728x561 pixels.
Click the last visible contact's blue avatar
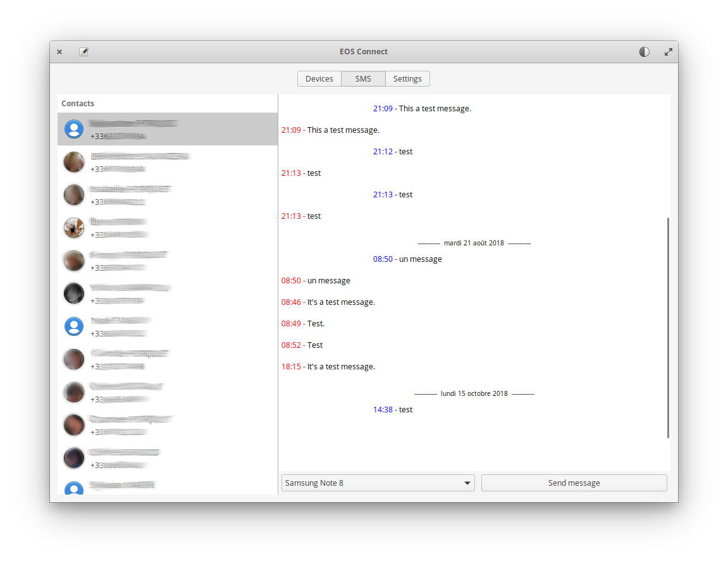pyautogui.click(x=74, y=488)
